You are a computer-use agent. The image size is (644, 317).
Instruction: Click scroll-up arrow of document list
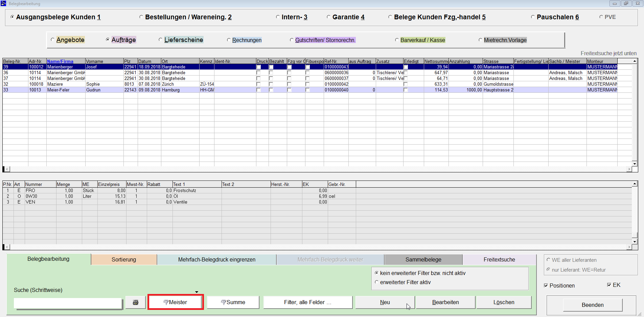(x=635, y=61)
